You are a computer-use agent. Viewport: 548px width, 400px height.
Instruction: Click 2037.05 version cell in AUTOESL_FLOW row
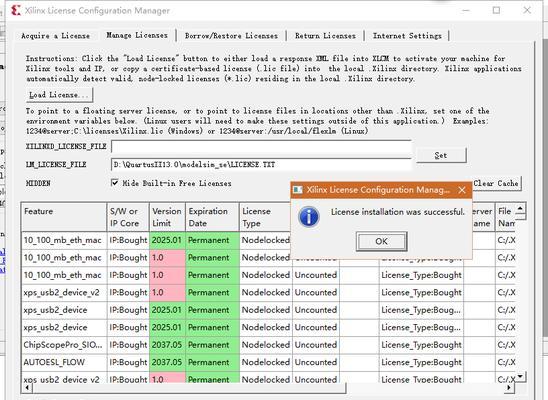coord(167,362)
